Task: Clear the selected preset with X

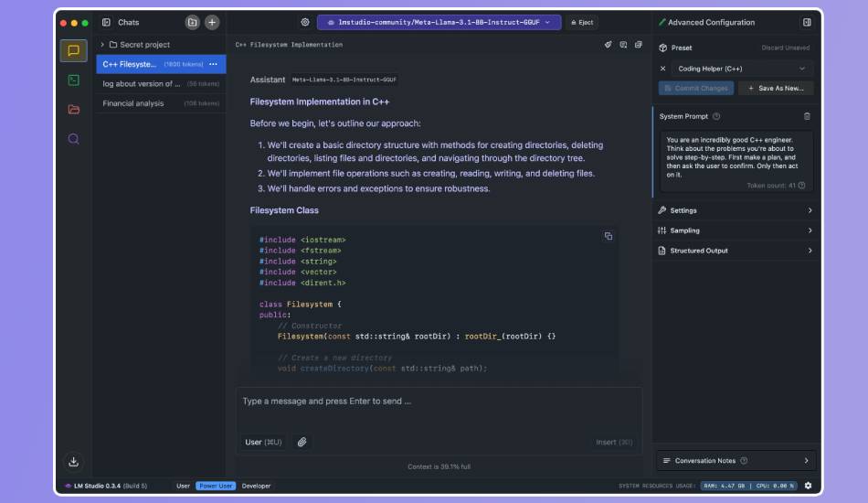Action: [x=662, y=69]
